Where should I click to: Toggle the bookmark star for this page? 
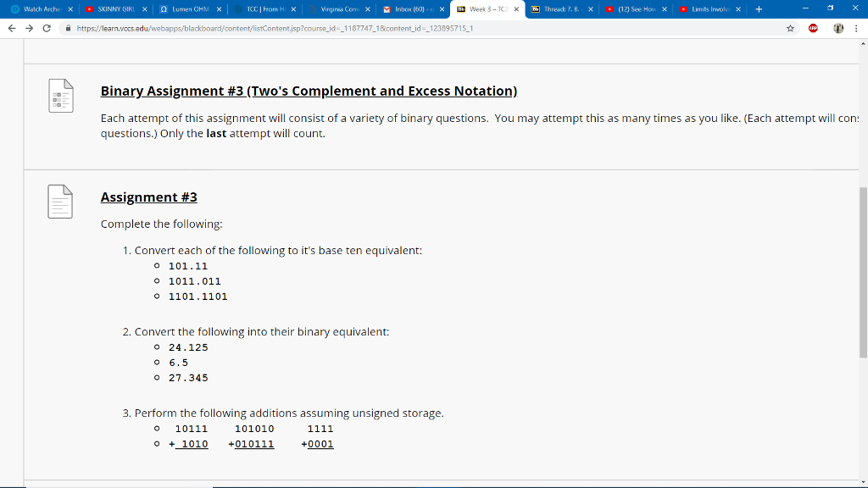[x=789, y=27]
